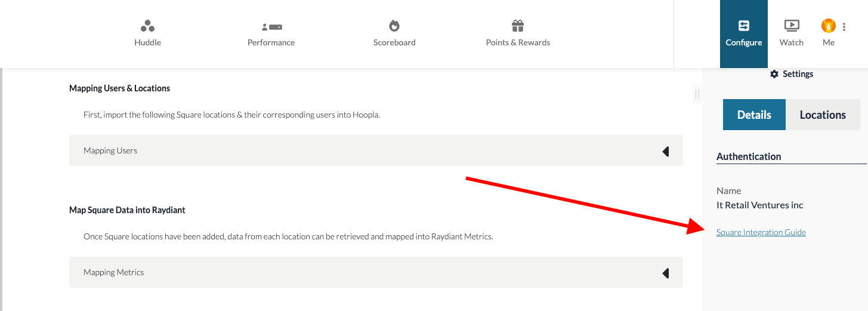Open the vertical three-dot menu
The height and width of the screenshot is (311, 868).
click(844, 26)
